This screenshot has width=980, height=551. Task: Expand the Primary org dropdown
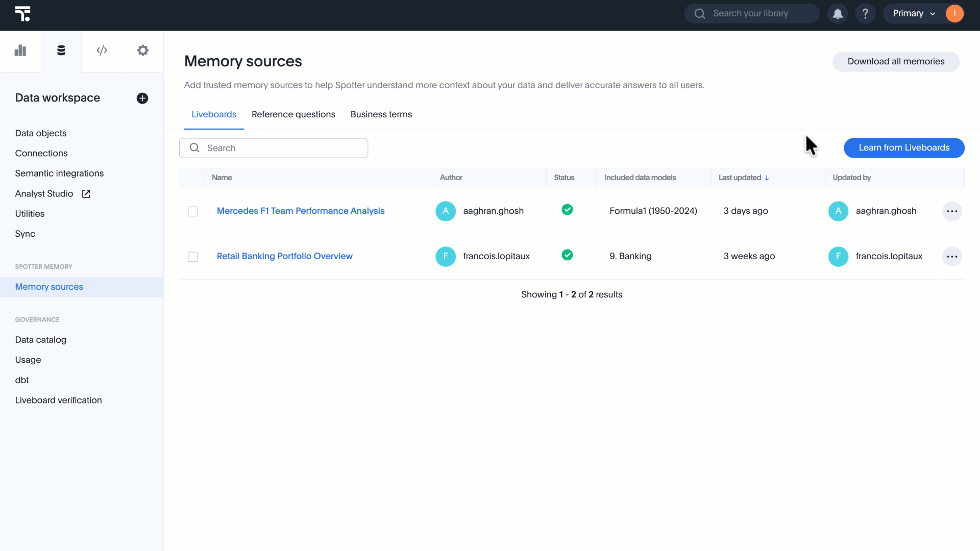tap(914, 14)
